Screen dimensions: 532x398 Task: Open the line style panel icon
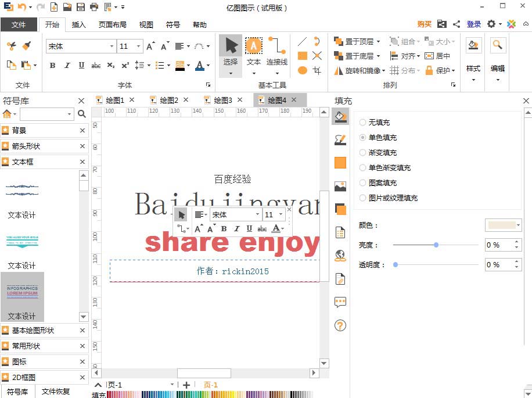tap(340, 140)
